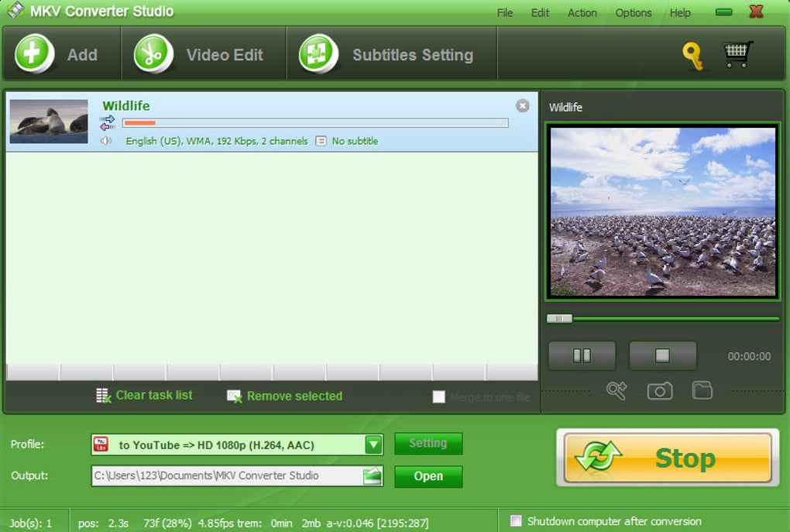The height and width of the screenshot is (532, 790).
Task: Open Video Edit scissors tool
Action: pyautogui.click(x=153, y=53)
